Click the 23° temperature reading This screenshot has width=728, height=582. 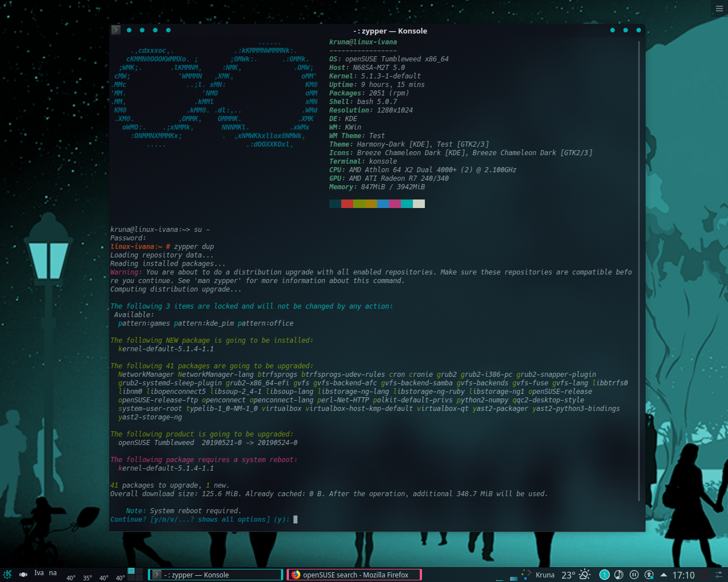coord(568,575)
